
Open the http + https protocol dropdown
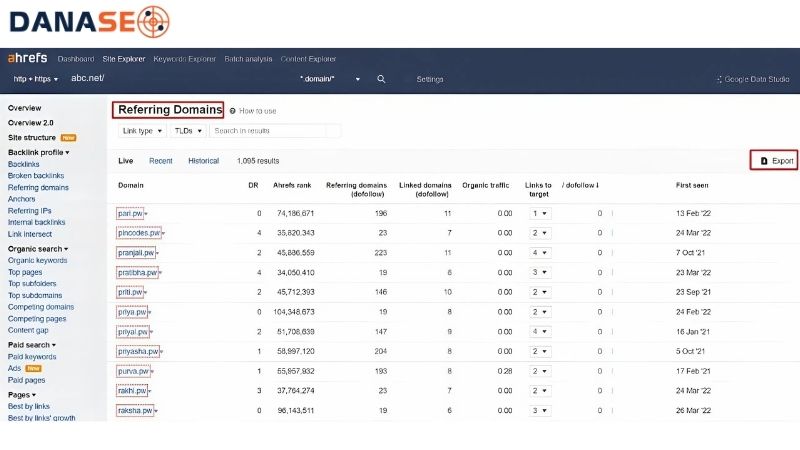36,79
